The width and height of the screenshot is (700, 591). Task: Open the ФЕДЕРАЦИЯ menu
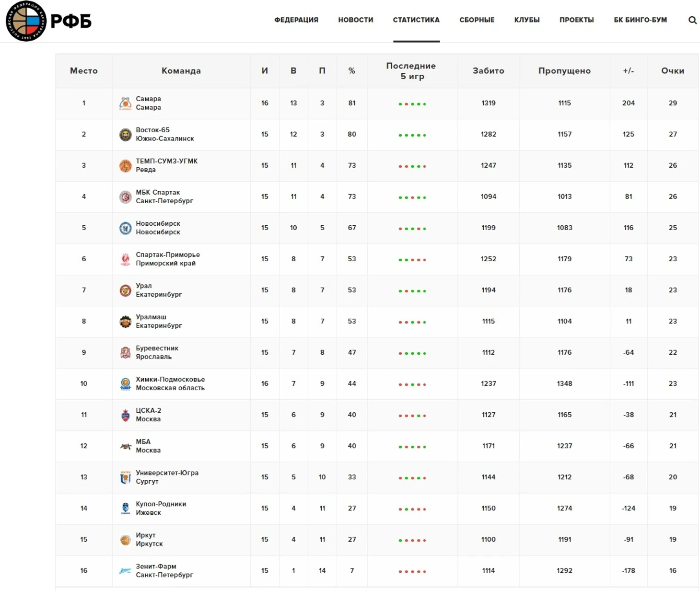pos(296,20)
